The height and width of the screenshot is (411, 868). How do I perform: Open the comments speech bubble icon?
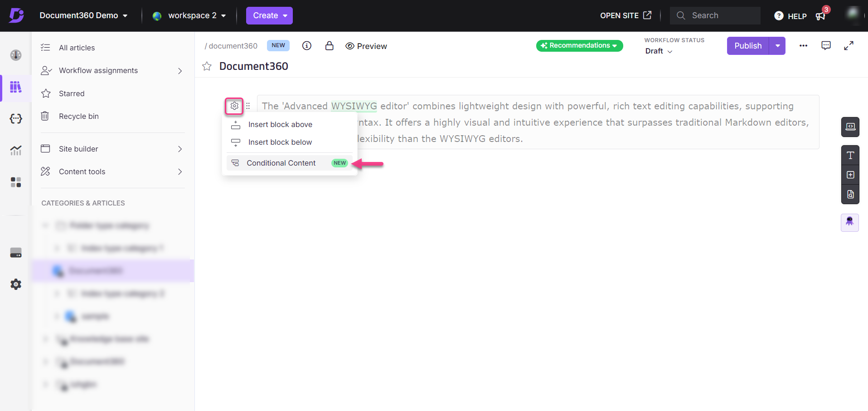(x=826, y=46)
